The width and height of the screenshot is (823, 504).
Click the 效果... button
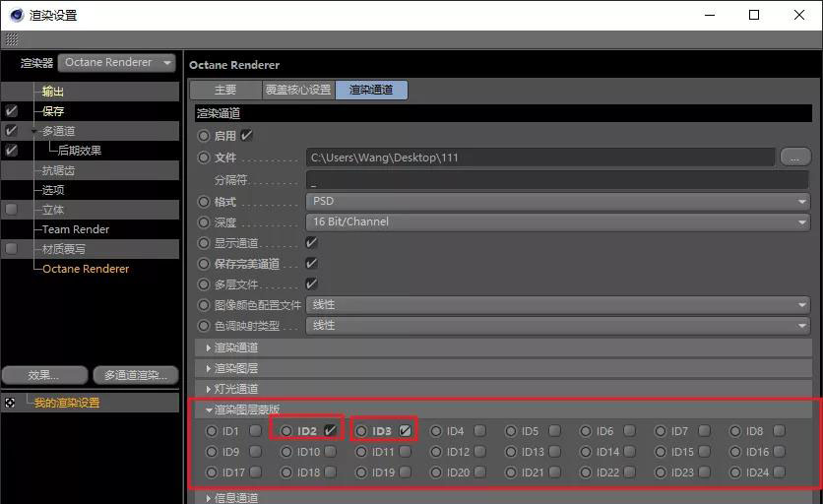pyautogui.click(x=44, y=375)
